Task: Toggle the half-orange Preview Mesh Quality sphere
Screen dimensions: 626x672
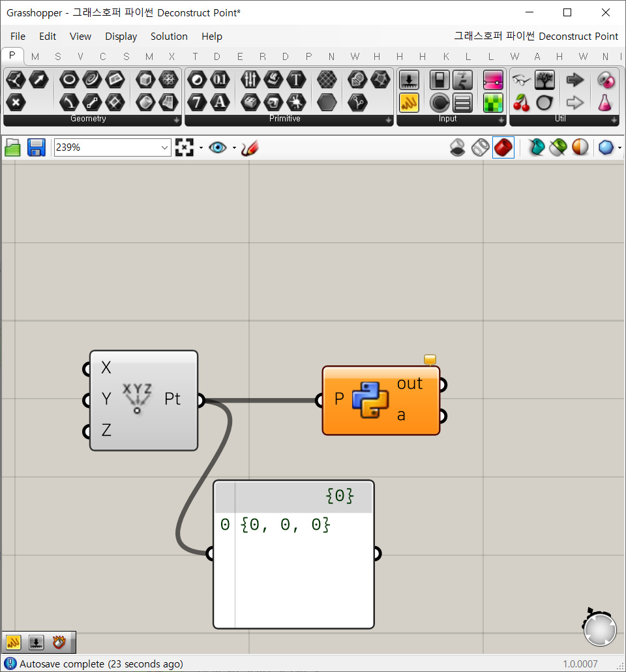Action: pyautogui.click(x=580, y=148)
